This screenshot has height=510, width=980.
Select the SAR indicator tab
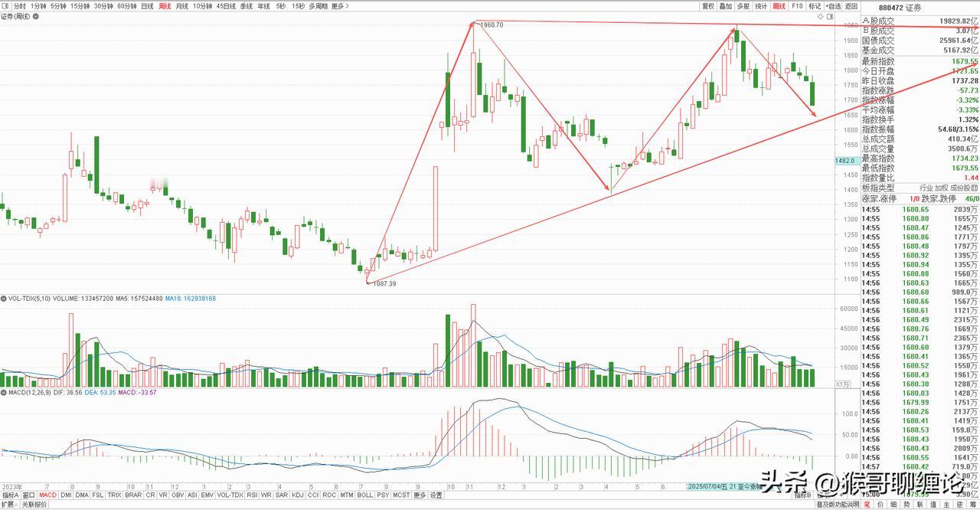[x=281, y=495]
